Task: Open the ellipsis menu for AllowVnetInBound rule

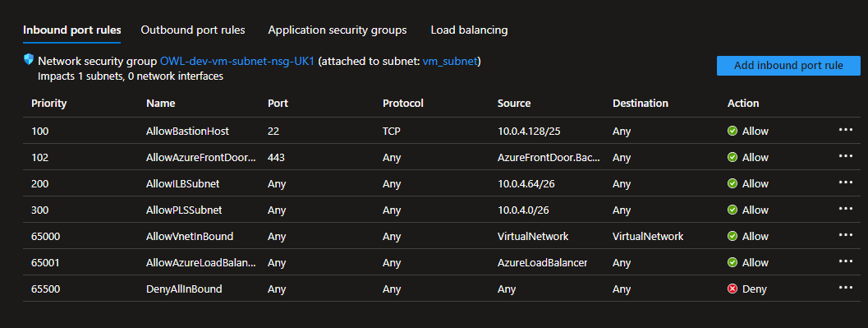Action: click(845, 235)
